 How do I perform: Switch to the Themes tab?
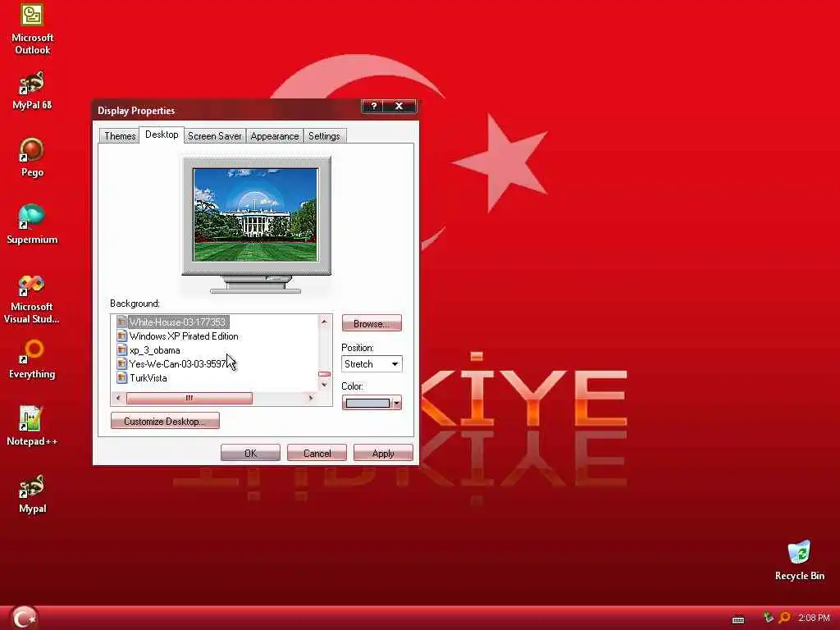[x=120, y=136]
